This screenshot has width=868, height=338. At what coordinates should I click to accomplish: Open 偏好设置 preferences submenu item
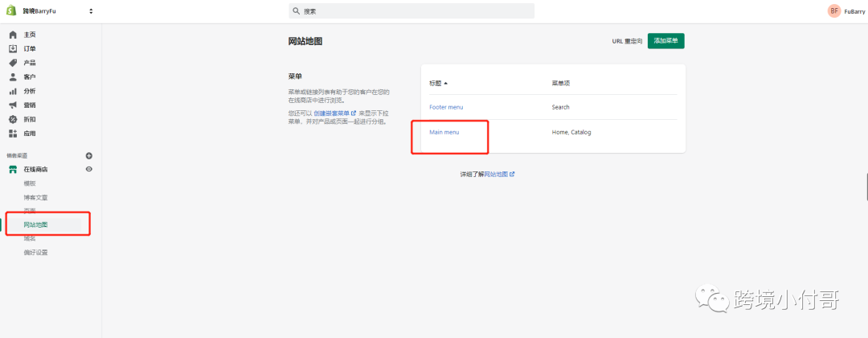click(x=36, y=253)
